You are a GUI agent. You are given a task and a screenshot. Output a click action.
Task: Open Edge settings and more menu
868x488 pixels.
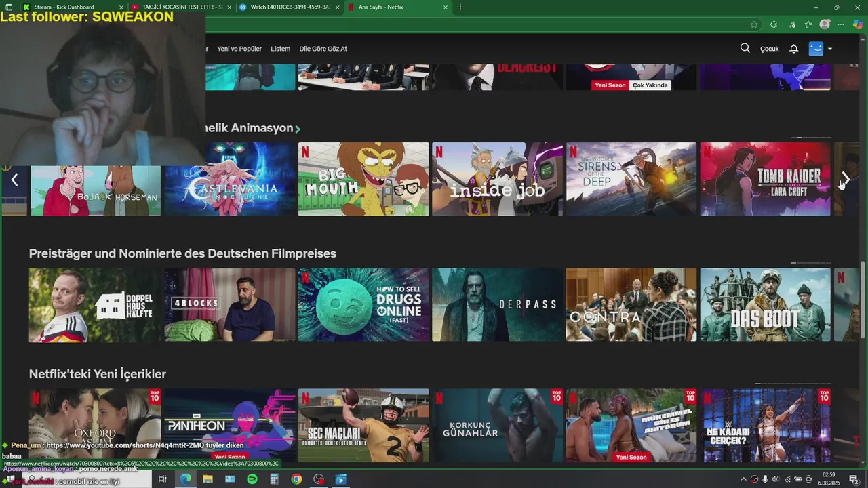(x=842, y=24)
